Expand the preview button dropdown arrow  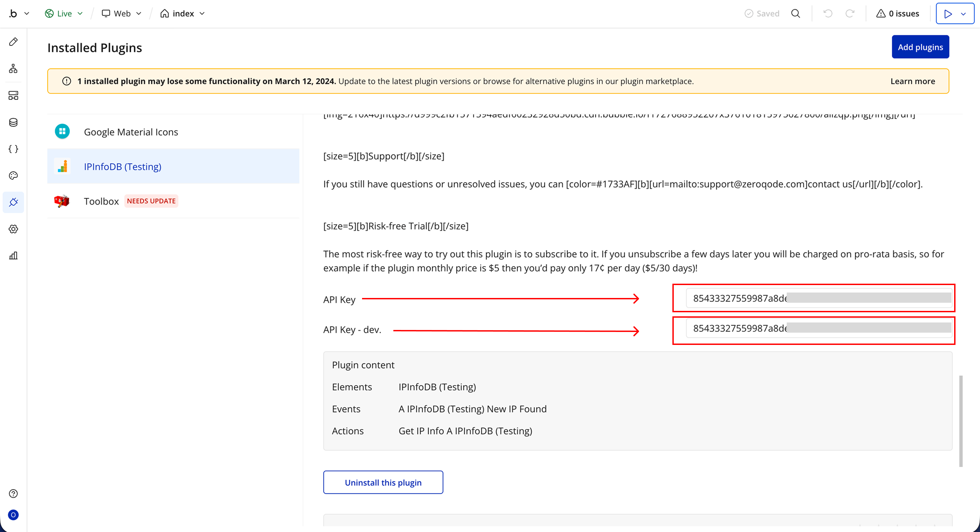tap(963, 14)
